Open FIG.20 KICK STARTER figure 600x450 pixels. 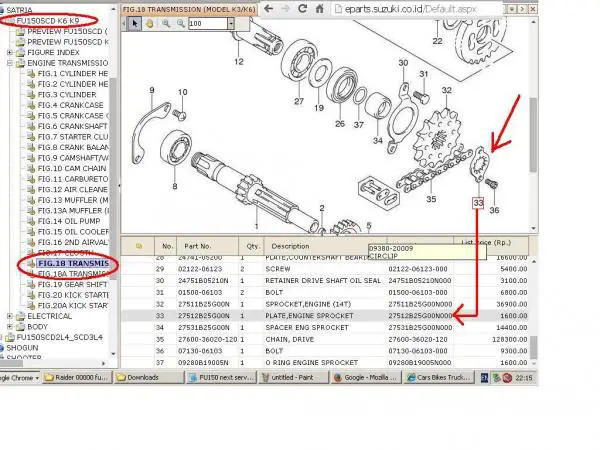pyautogui.click(x=73, y=295)
